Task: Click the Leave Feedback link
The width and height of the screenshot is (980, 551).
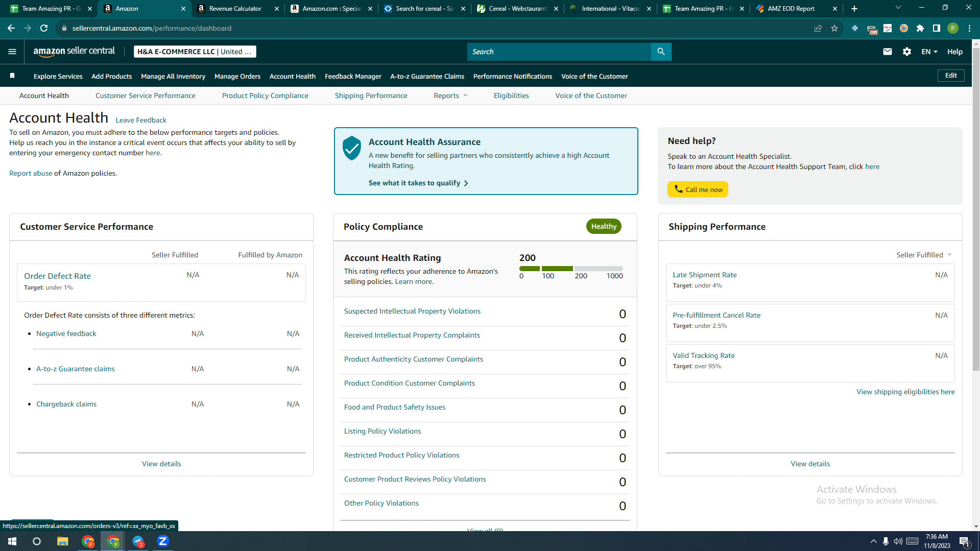Action: click(x=141, y=120)
